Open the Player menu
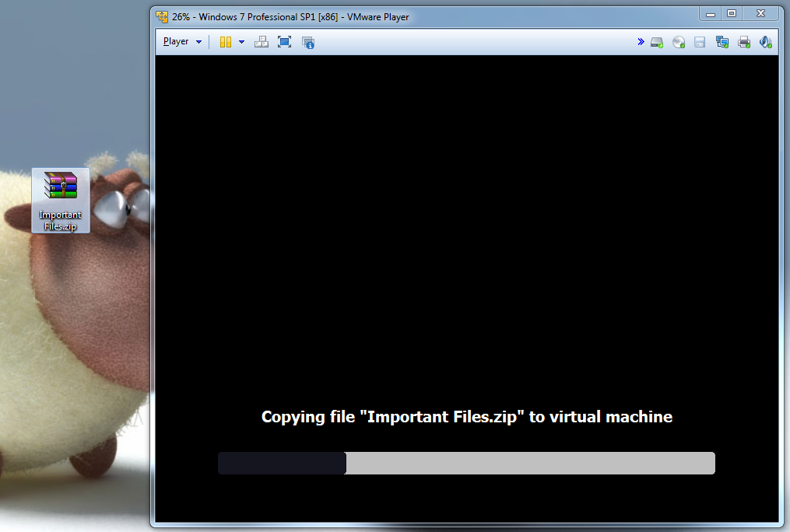 click(x=176, y=42)
